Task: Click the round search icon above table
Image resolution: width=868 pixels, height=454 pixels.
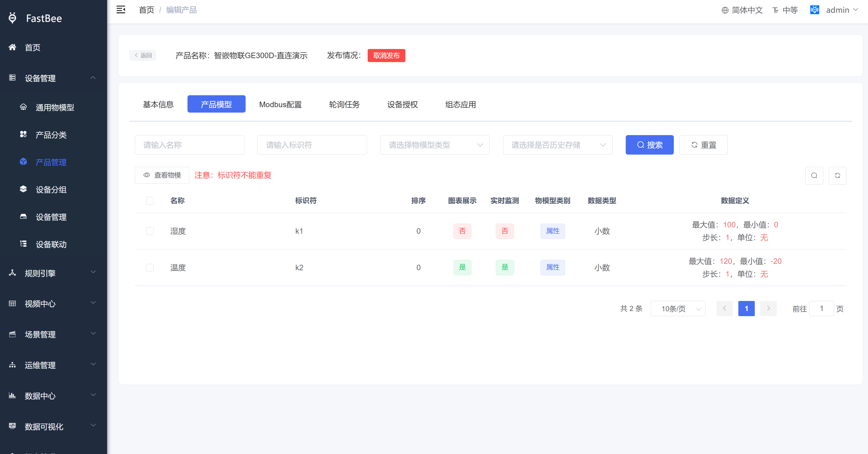Action: [x=814, y=176]
